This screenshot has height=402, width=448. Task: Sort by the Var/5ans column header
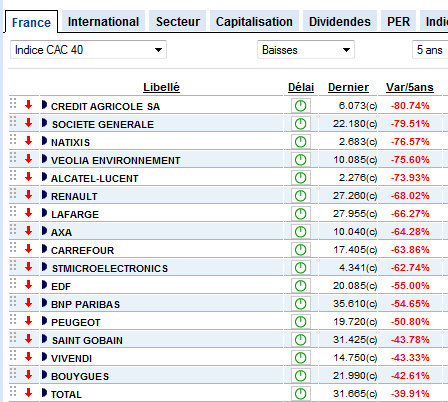click(x=410, y=87)
